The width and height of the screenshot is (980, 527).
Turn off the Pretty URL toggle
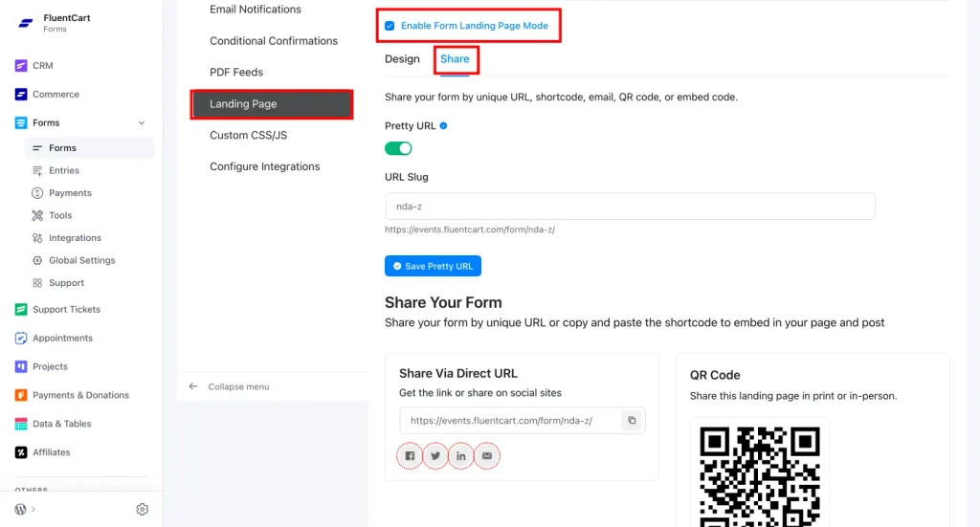click(x=398, y=148)
